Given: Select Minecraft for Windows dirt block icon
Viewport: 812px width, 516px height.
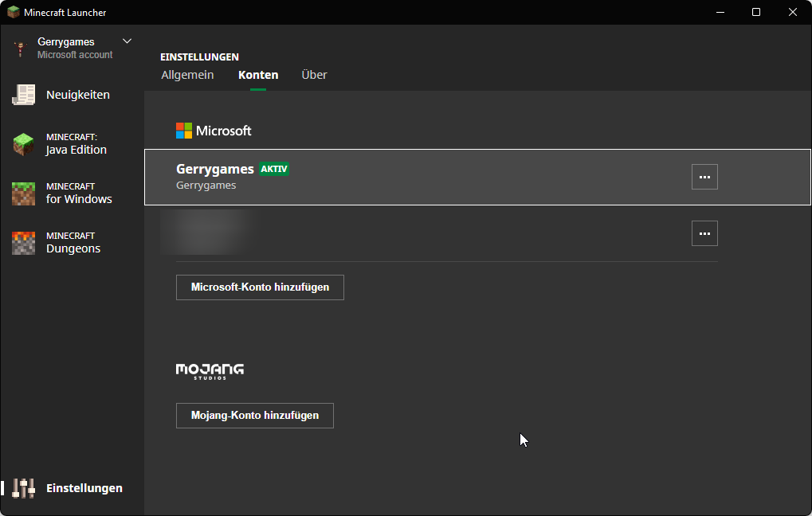Looking at the screenshot, I should coord(24,193).
